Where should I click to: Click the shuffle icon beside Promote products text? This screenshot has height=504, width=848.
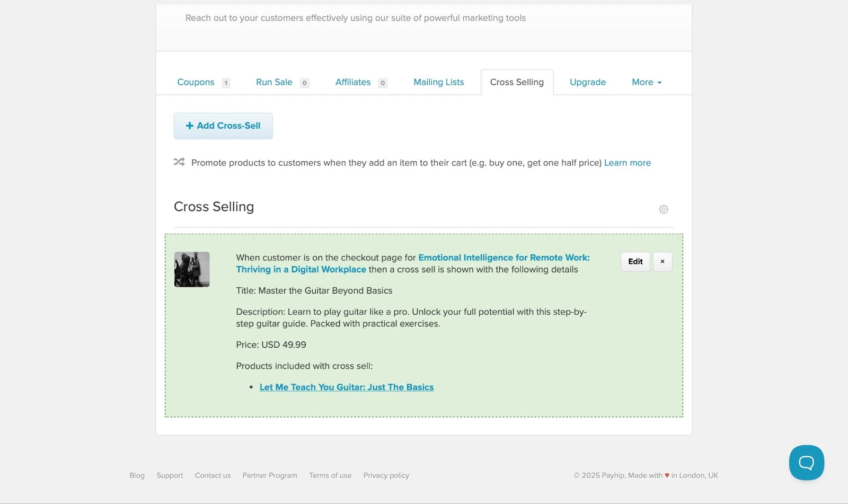click(179, 162)
